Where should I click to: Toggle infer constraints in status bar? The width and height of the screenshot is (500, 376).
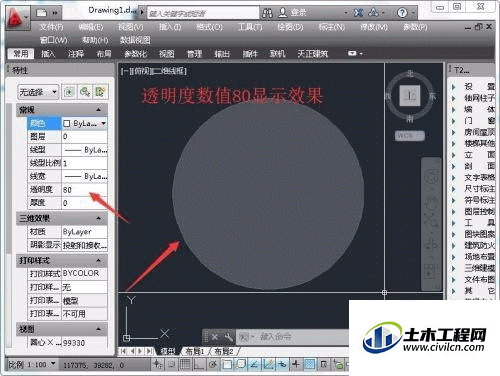pos(157,364)
